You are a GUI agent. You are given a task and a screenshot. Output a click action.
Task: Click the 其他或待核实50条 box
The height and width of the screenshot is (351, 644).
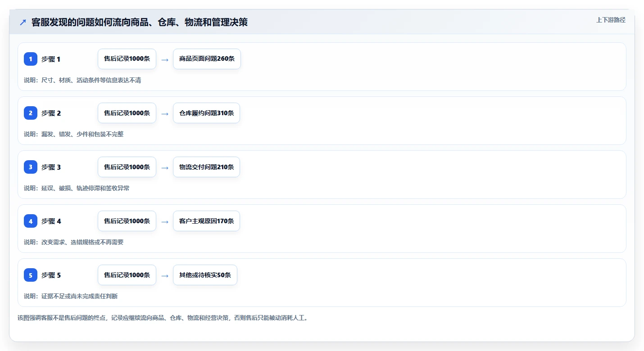pos(205,275)
